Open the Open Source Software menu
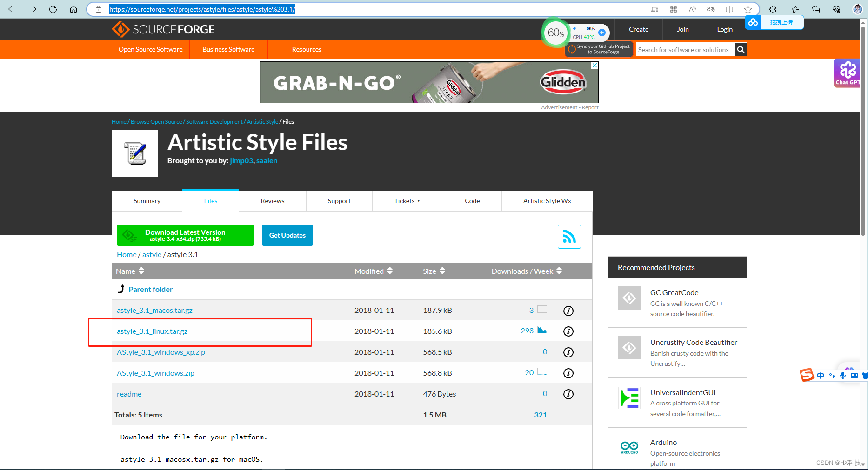Viewport: 868px width, 470px height. (151, 49)
